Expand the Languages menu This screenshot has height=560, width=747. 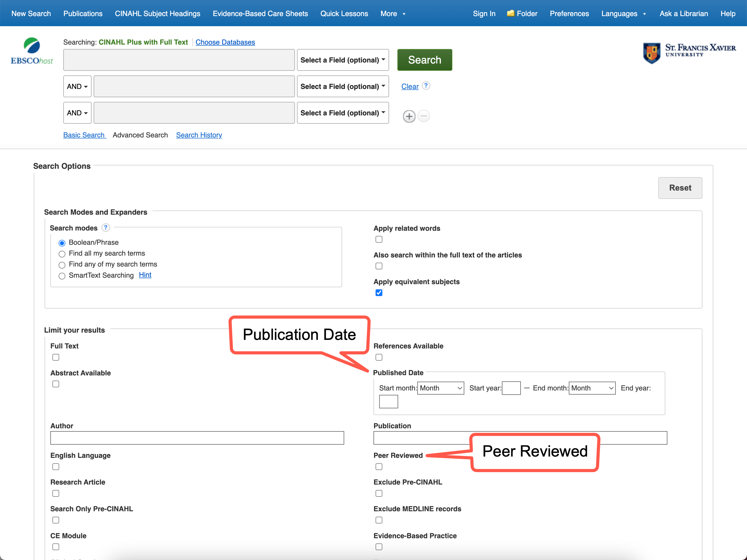coord(623,13)
